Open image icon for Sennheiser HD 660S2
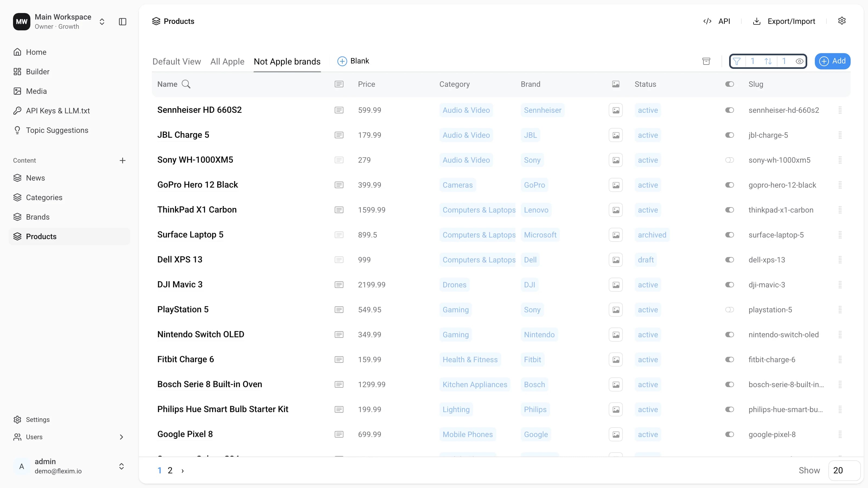The image size is (868, 488). 616,110
